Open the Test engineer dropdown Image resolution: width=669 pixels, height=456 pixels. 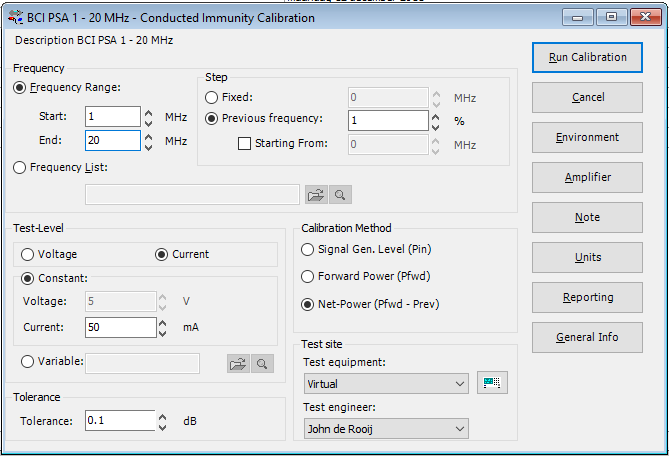click(459, 429)
